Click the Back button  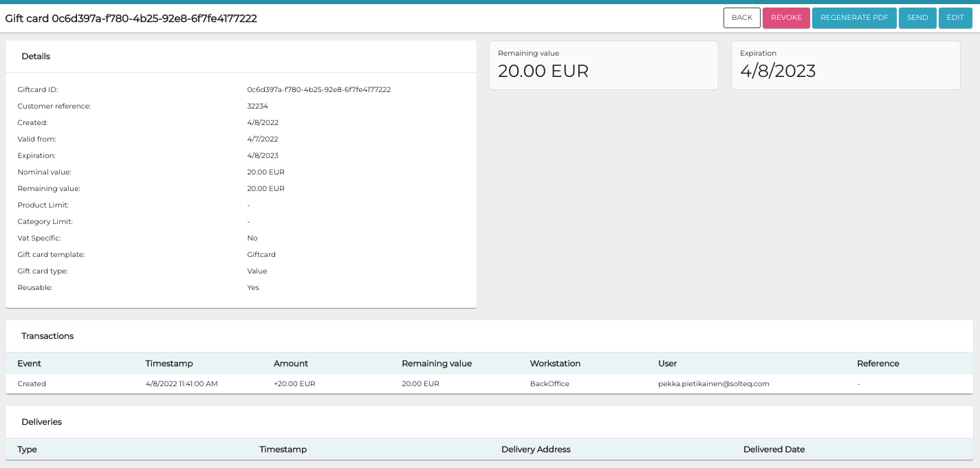(741, 18)
